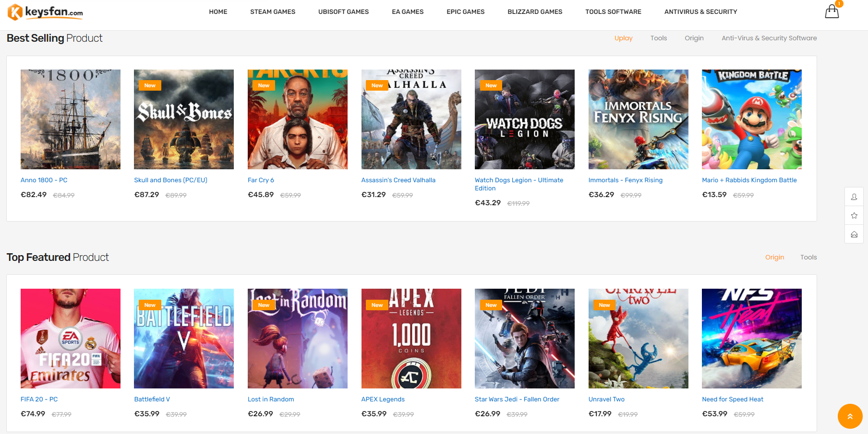Click the 'Far Cry 6' title link
Image resolution: width=868 pixels, height=434 pixels.
click(261, 180)
